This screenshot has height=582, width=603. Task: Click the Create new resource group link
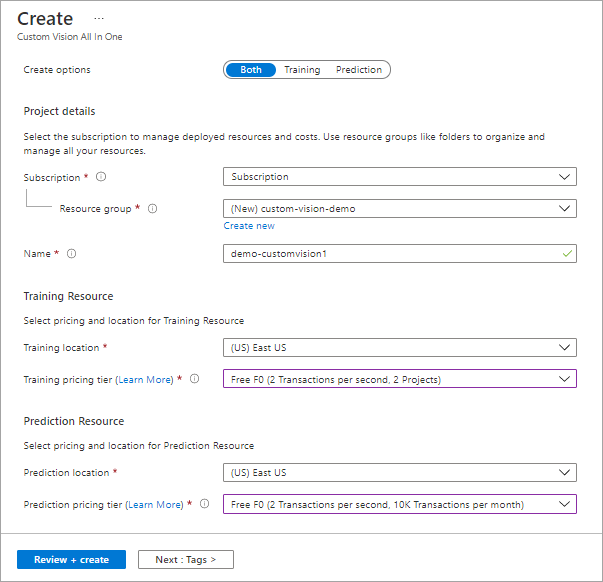[x=249, y=226]
